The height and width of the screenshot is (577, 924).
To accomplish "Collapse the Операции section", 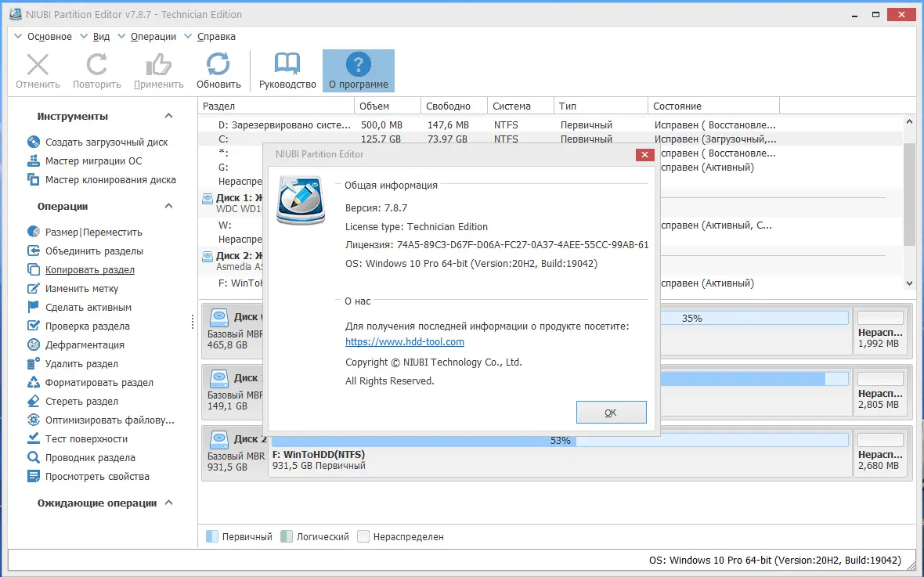I will [x=168, y=206].
